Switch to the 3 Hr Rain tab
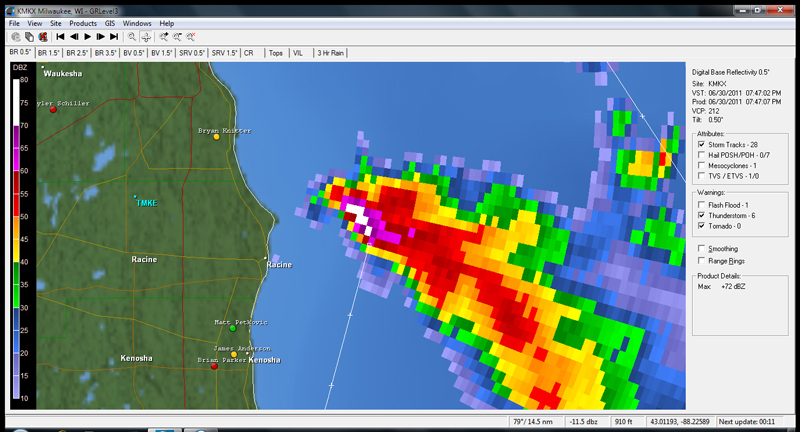 (331, 53)
